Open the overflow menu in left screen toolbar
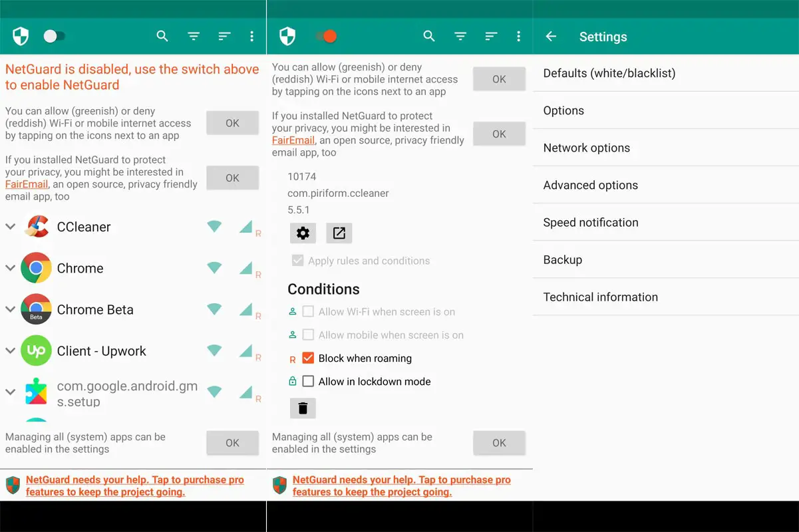The width and height of the screenshot is (799, 532). (251, 37)
